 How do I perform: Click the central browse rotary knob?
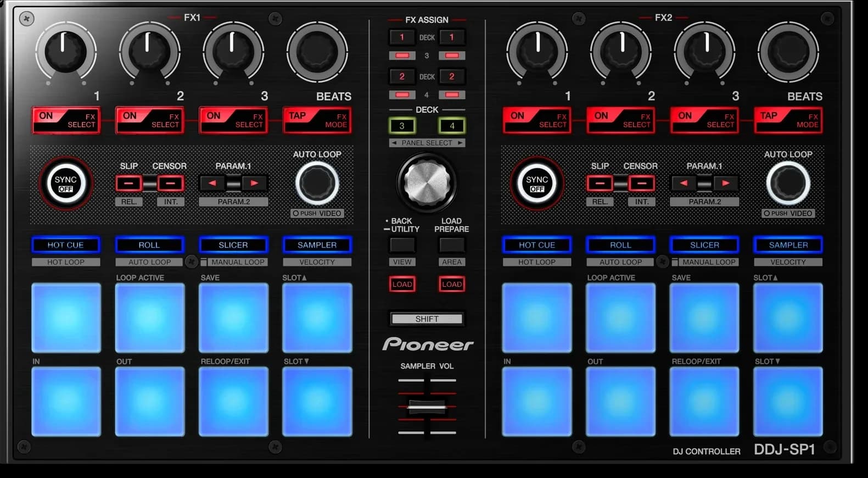coord(427,183)
